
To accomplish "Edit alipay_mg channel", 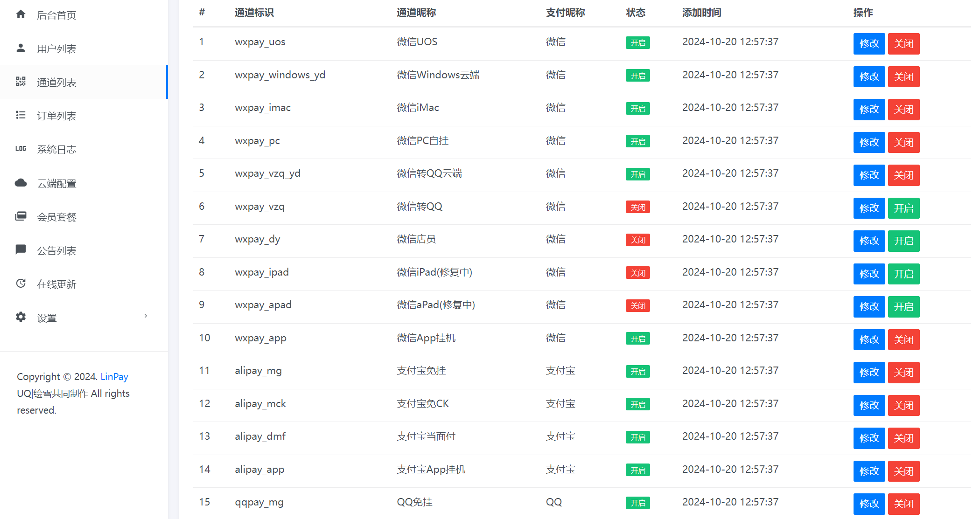I will [869, 373].
